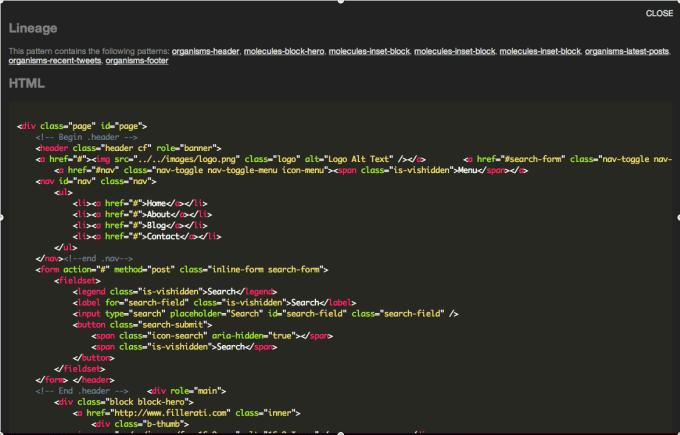
Task: Click the first molecules-inset-block link
Action: coord(369,51)
